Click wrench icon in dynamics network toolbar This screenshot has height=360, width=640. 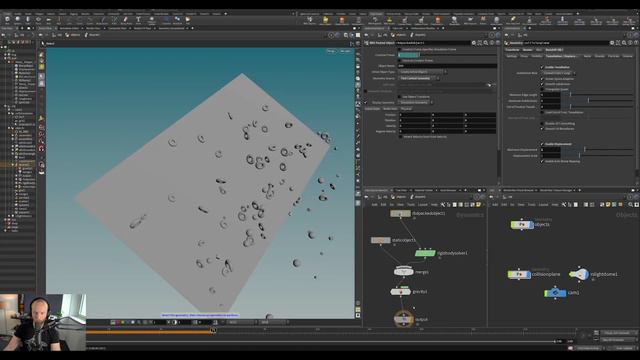coord(442,204)
